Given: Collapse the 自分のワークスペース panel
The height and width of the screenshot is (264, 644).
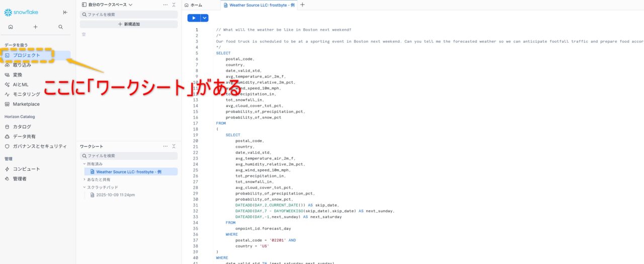Looking at the screenshot, I should click(174, 5).
